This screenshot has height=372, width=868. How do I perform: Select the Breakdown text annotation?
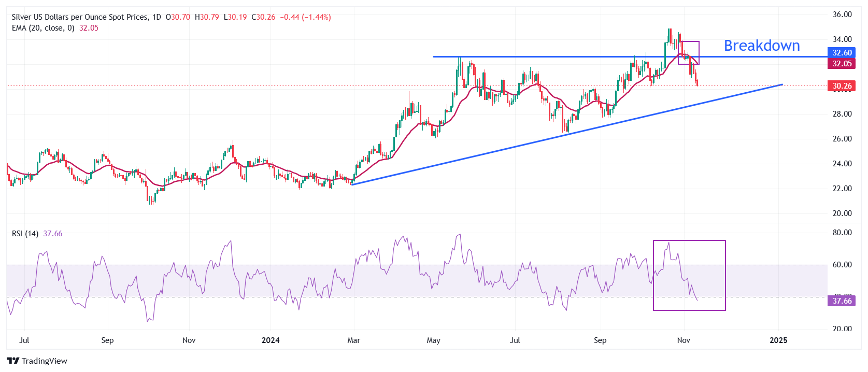pyautogui.click(x=761, y=46)
